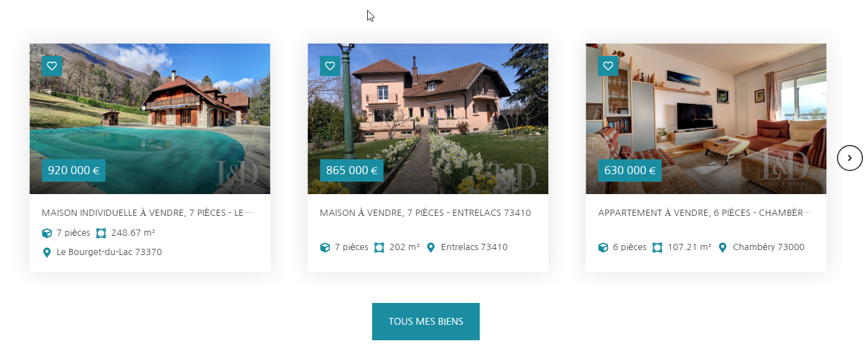
Task: Click the chalet with pool photo
Action: pos(150,119)
